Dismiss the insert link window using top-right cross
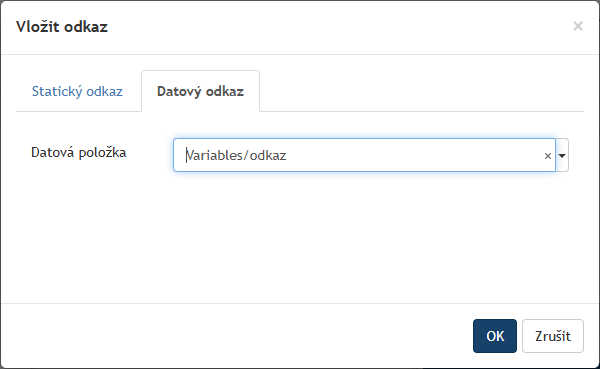This screenshot has width=600, height=369. [578, 26]
